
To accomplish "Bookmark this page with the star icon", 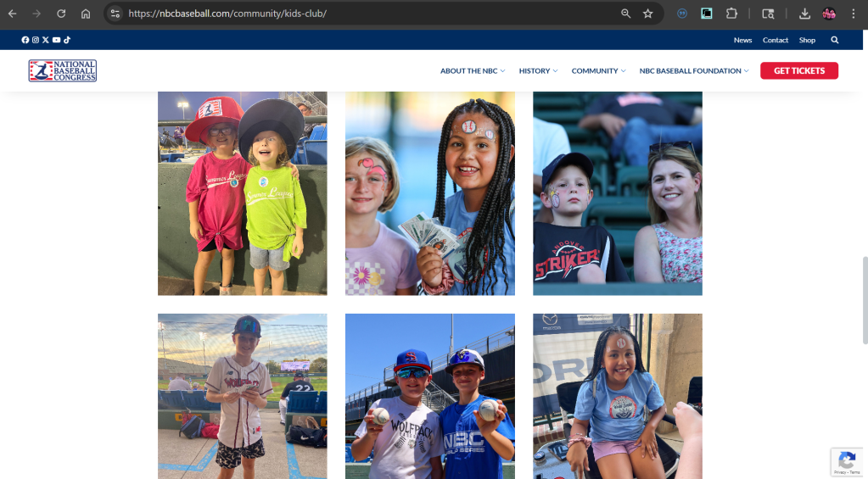I will [648, 14].
